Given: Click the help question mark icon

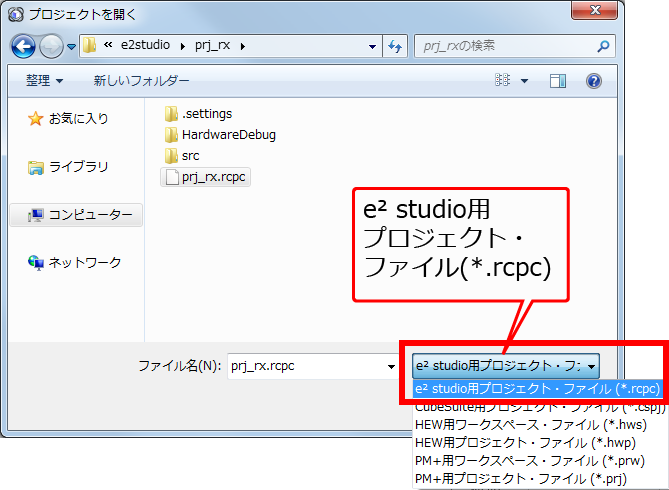Looking at the screenshot, I should click(x=594, y=81).
